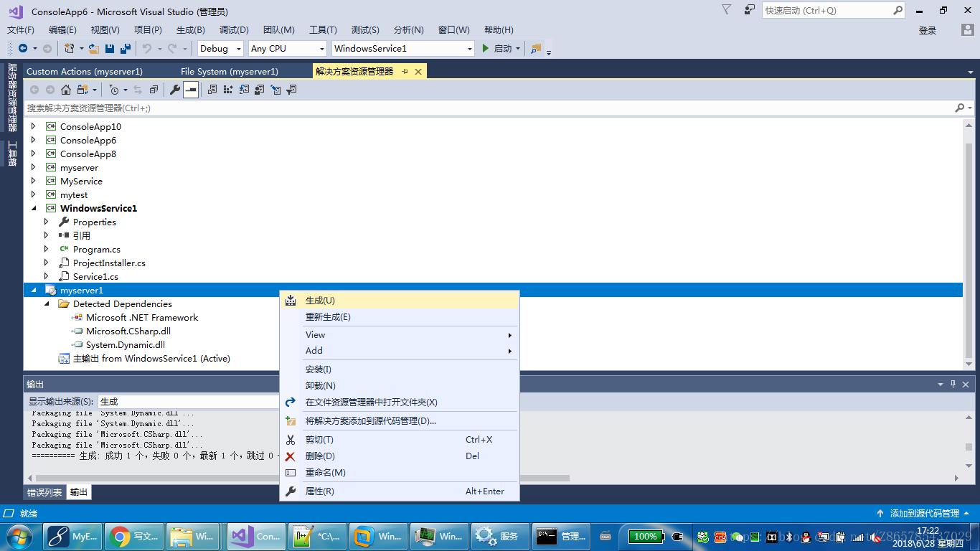This screenshot has width=980, height=551.
Task: Open the 调试(D) menu in menu bar
Action: [x=234, y=29]
